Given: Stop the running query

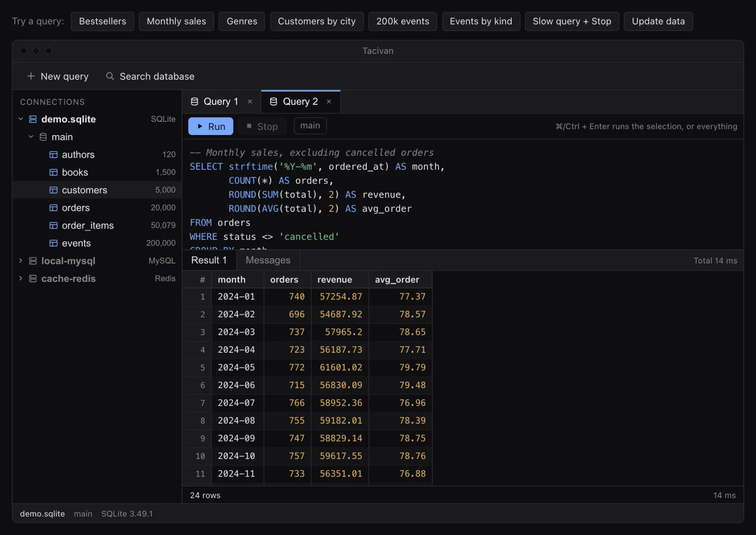Looking at the screenshot, I should point(262,126).
